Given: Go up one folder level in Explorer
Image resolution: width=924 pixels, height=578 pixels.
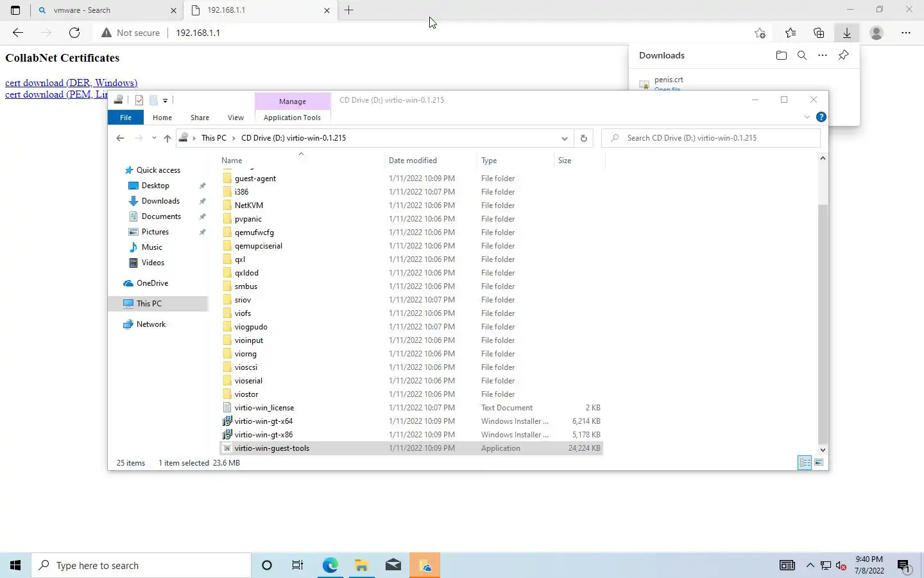Looking at the screenshot, I should click(x=167, y=138).
